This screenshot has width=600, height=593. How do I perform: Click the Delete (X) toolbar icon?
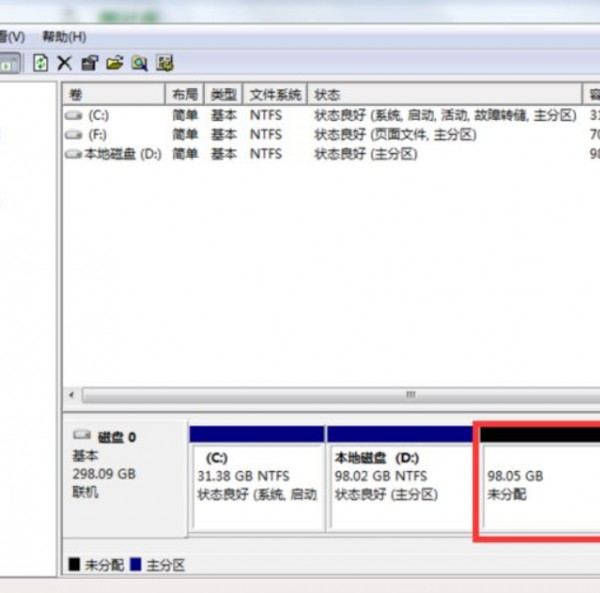click(x=65, y=63)
